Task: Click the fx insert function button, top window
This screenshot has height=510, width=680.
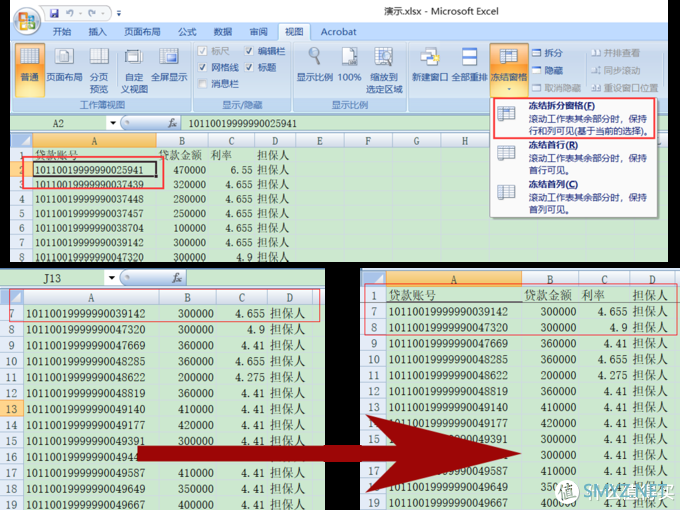Action: click(x=172, y=123)
